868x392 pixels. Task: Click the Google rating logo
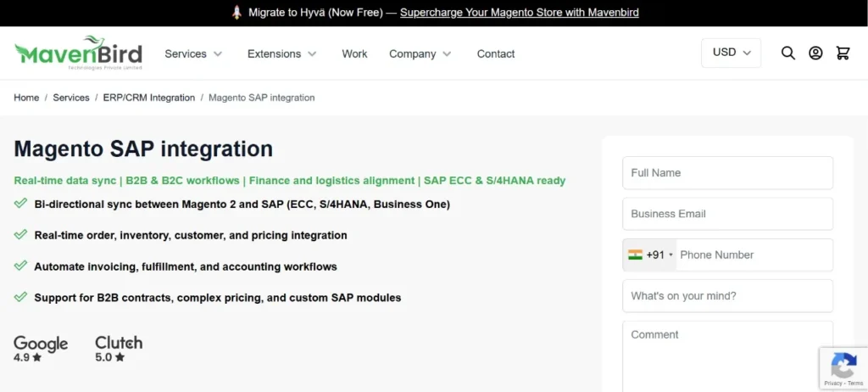point(41,343)
